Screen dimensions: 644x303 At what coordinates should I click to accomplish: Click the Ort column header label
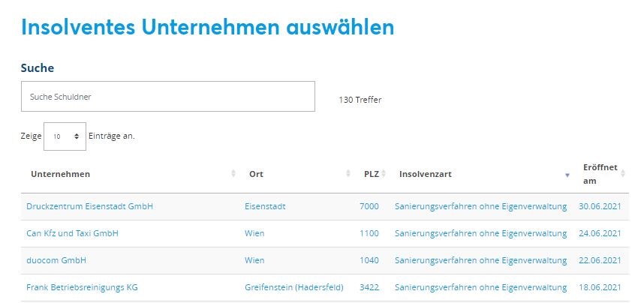tap(256, 174)
